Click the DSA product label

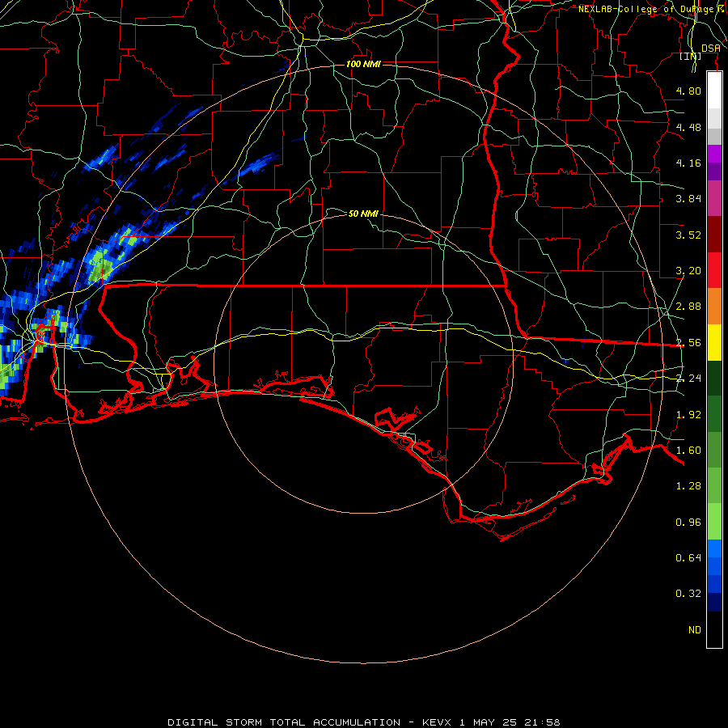pos(711,48)
